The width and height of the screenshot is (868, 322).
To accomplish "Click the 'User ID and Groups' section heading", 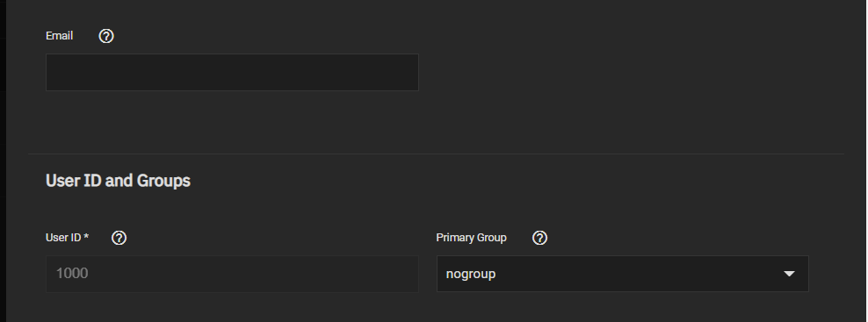I will [118, 181].
